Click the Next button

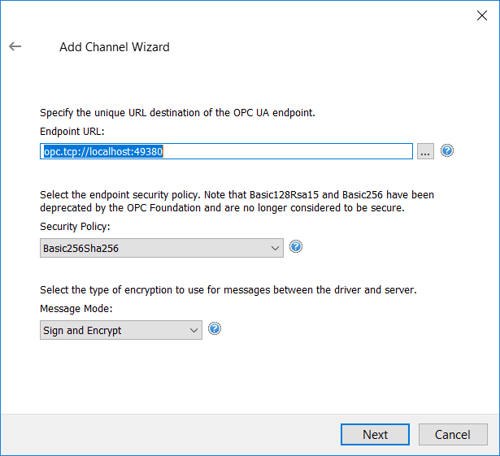[375, 434]
